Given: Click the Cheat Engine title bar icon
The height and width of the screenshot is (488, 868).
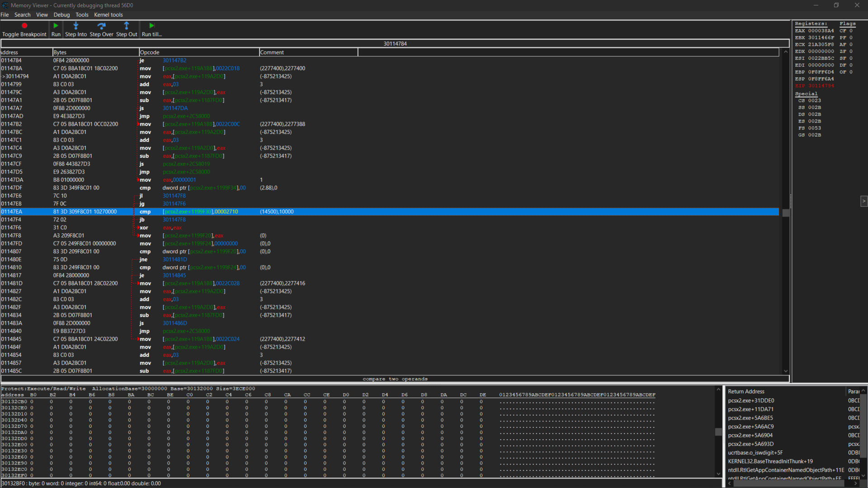Looking at the screenshot, I should [5, 5].
